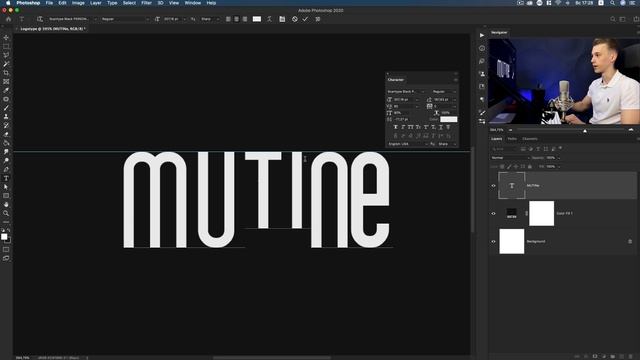Center text in options bar
The height and width of the screenshot is (360, 640).
point(237,19)
